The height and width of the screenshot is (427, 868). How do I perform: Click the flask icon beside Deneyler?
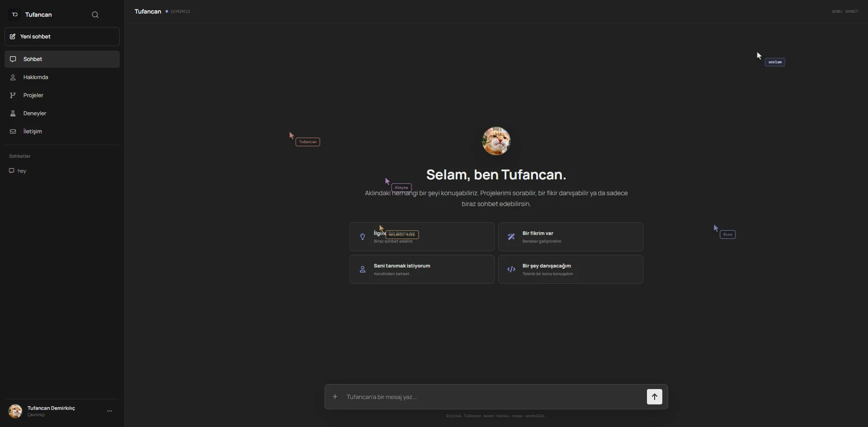pos(13,113)
